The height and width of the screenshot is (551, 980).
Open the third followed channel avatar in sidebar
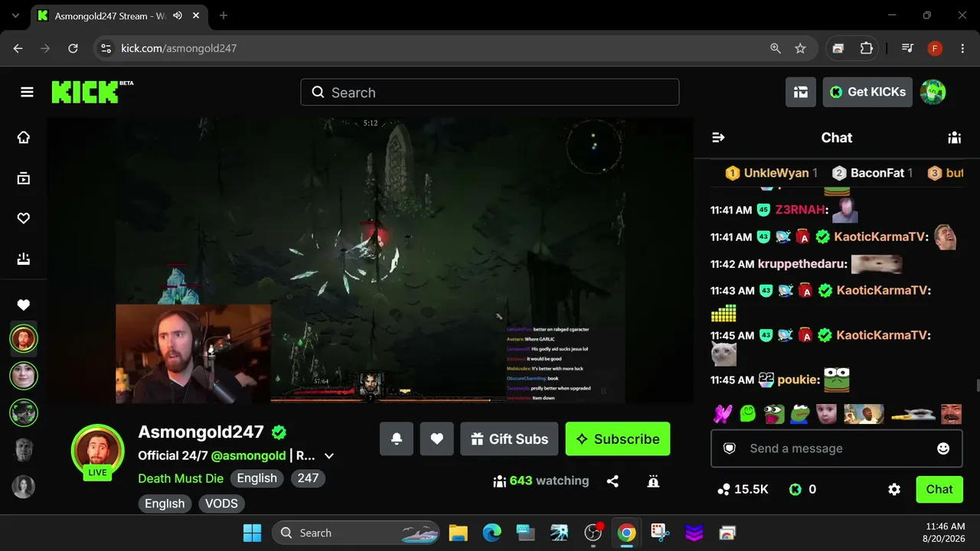[24, 412]
